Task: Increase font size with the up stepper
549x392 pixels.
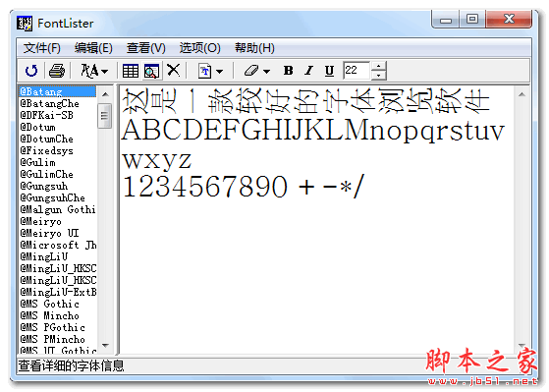Action: [378, 66]
